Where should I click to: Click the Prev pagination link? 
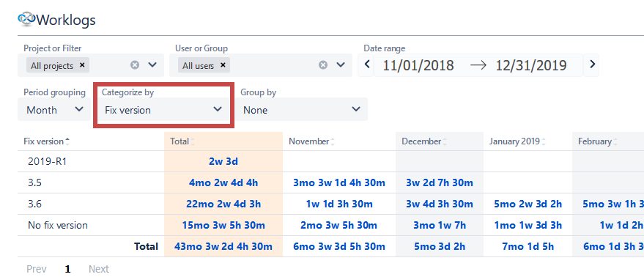click(37, 269)
